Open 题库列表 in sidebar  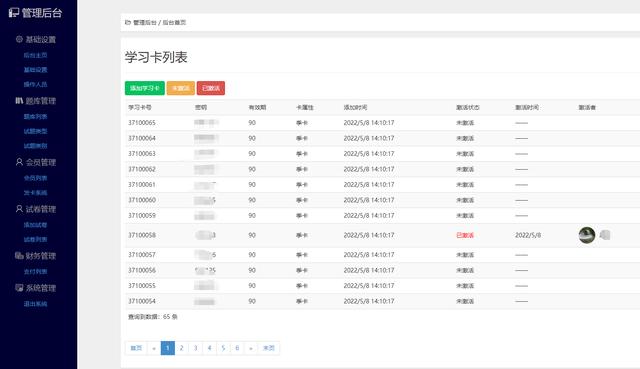click(x=36, y=117)
